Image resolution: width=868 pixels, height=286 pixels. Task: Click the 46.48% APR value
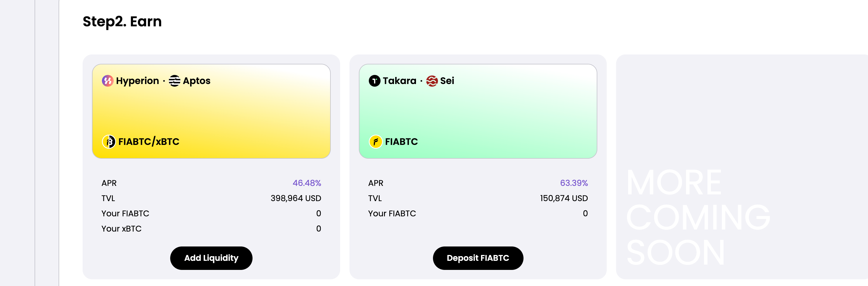(307, 183)
